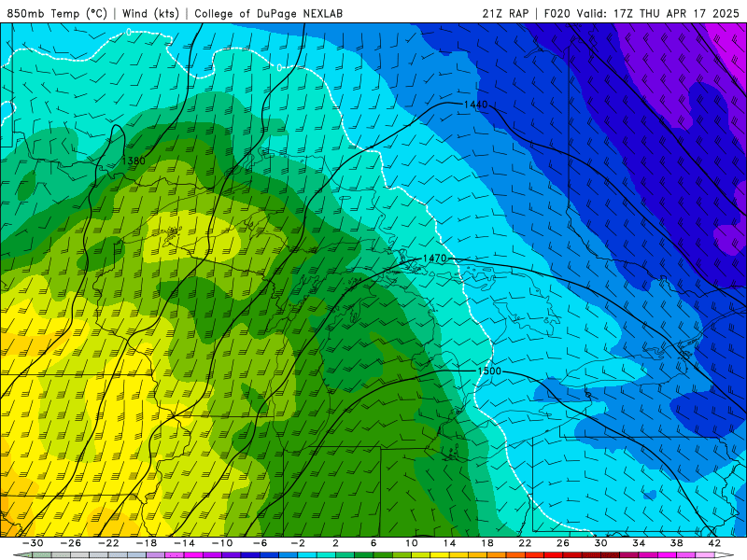Click the left arrow end of colorbar

click(22, 555)
